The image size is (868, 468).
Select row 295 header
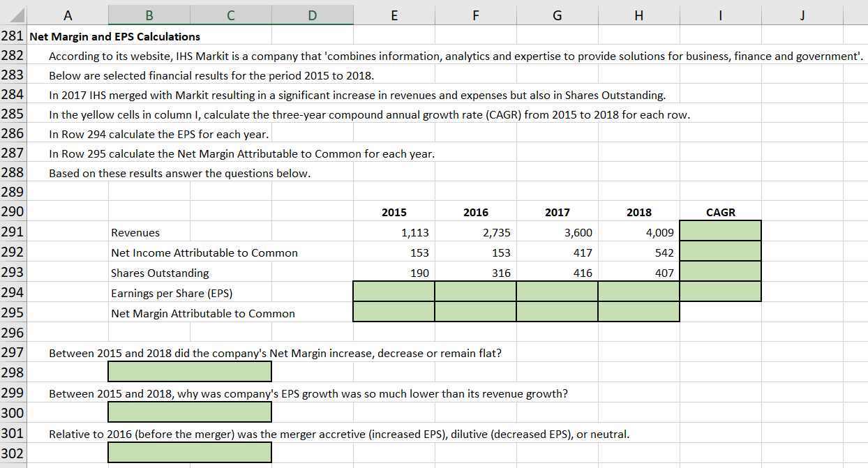(13, 313)
